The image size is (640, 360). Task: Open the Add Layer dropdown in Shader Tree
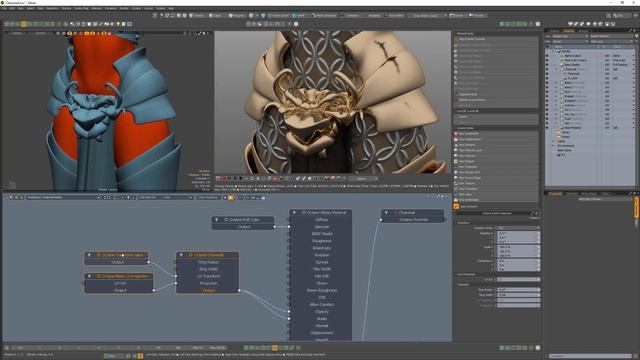pyautogui.click(x=612, y=41)
